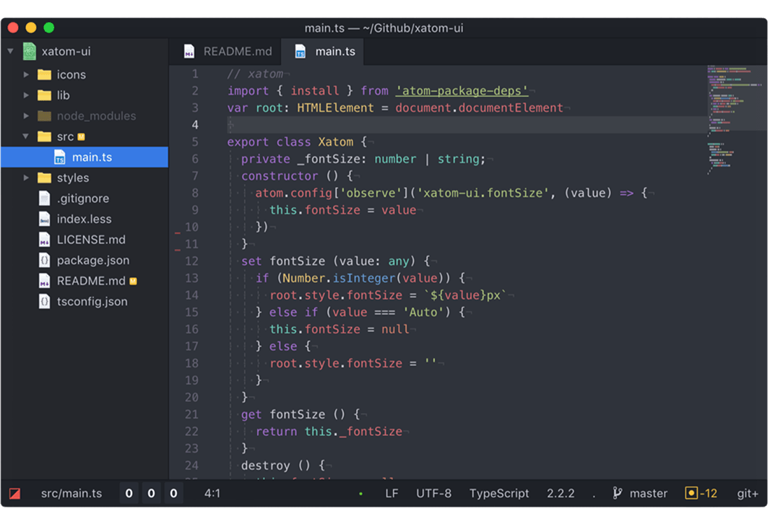Click the lib folder icon
Screen dimensions: 770x532
pos(44,95)
